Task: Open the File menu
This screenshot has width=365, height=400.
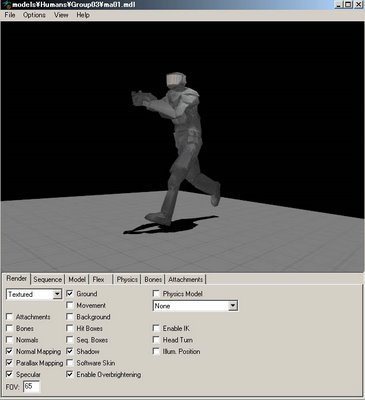Action: (x=10, y=15)
